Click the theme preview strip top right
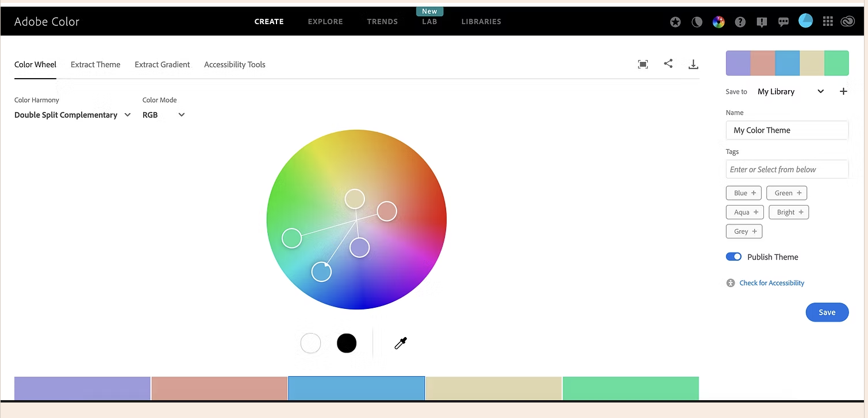Viewport: 868px width, 418px height. [787, 63]
